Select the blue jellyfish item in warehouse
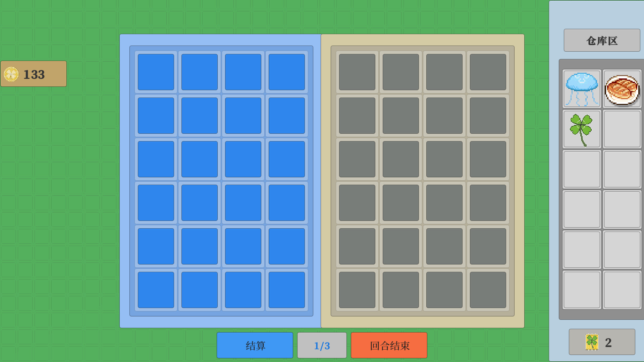Viewport: 644px width, 362px height. 582,89
